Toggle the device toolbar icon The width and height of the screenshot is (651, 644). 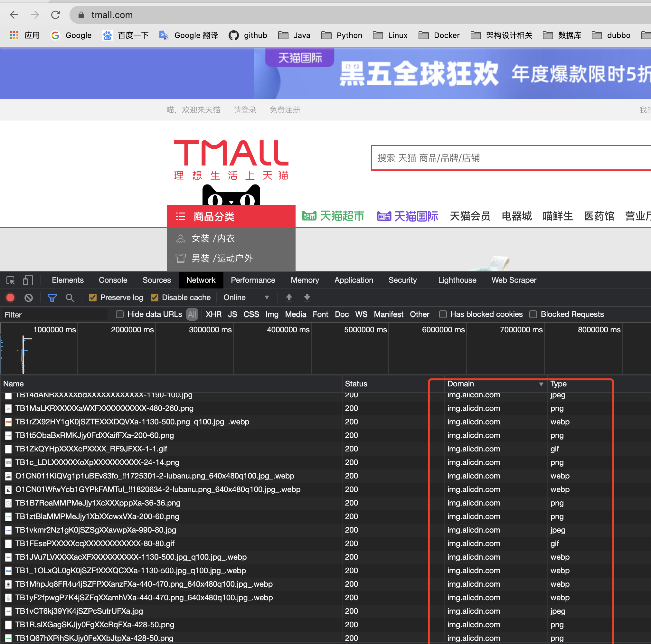pyautogui.click(x=28, y=280)
